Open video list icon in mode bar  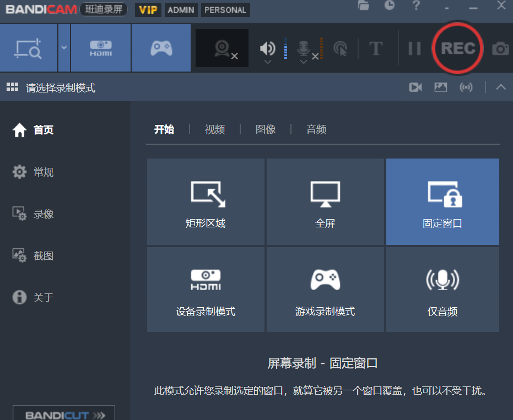coord(415,88)
